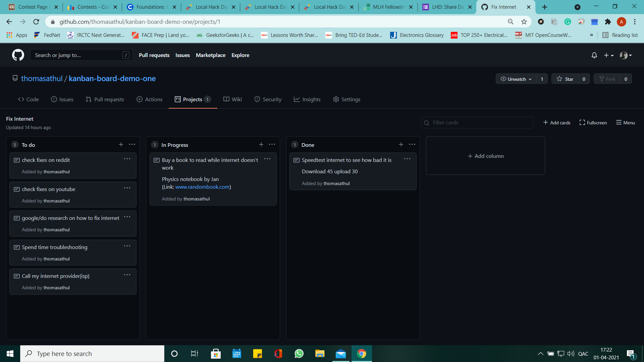This screenshot has width=644, height=362.
Task: Open the Unwatch notifications dropdown
Action: tap(516, 79)
